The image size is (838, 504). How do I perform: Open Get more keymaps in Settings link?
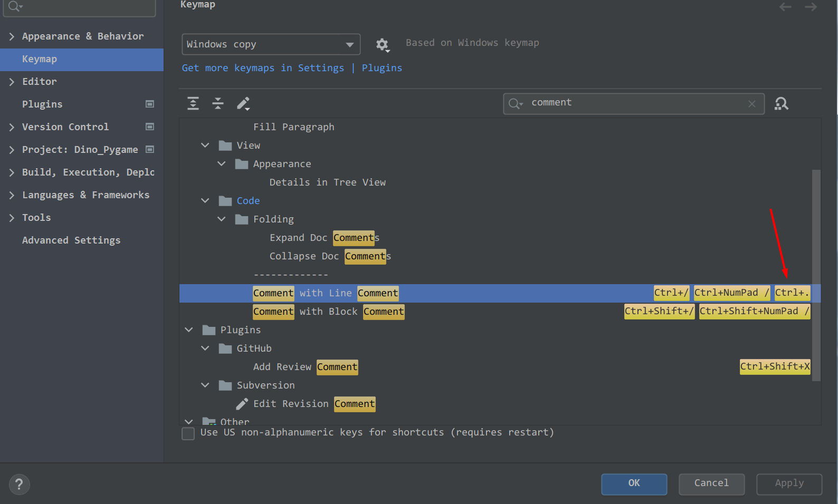(x=263, y=68)
